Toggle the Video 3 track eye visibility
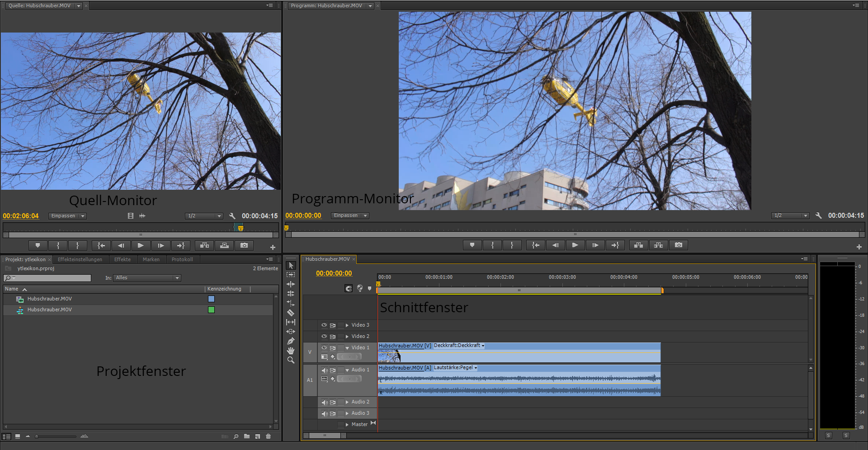This screenshot has height=450, width=868. coord(324,325)
